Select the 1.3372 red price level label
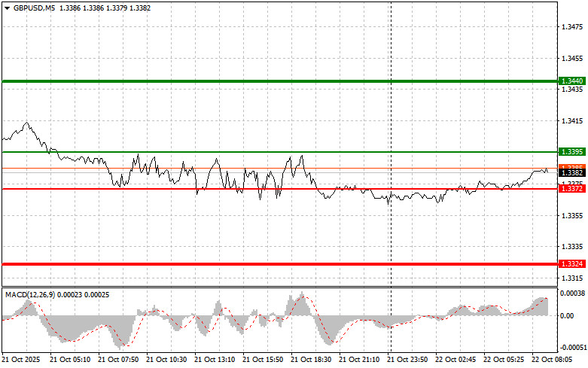Viewport: 588px width, 368px height. pos(572,189)
